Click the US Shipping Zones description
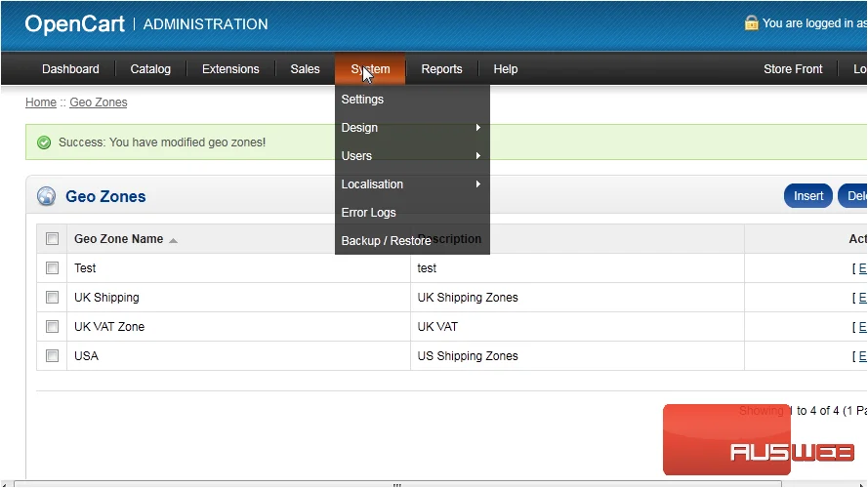 [468, 356]
